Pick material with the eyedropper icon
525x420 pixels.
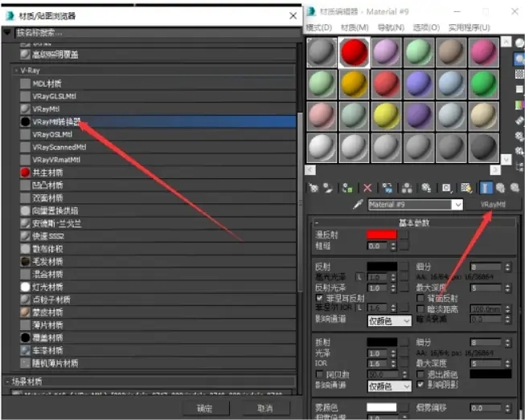pyautogui.click(x=358, y=204)
